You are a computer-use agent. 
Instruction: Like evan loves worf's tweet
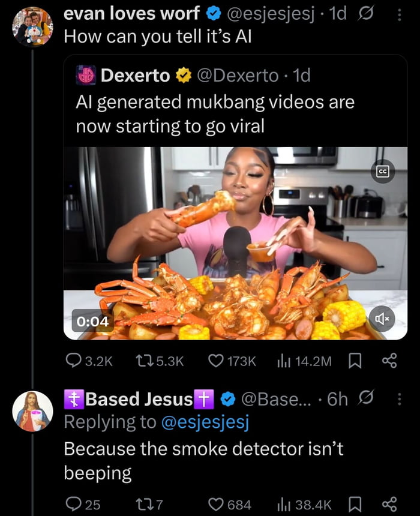pos(215,360)
